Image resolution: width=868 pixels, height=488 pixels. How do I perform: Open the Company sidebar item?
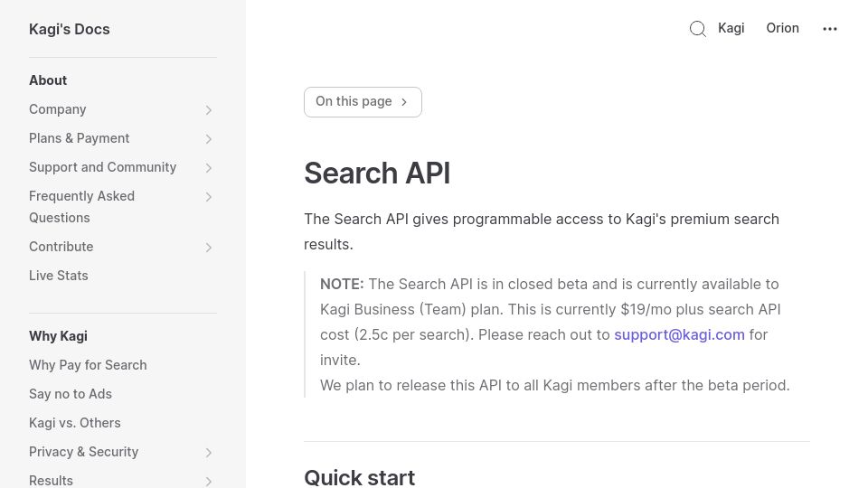coord(58,109)
